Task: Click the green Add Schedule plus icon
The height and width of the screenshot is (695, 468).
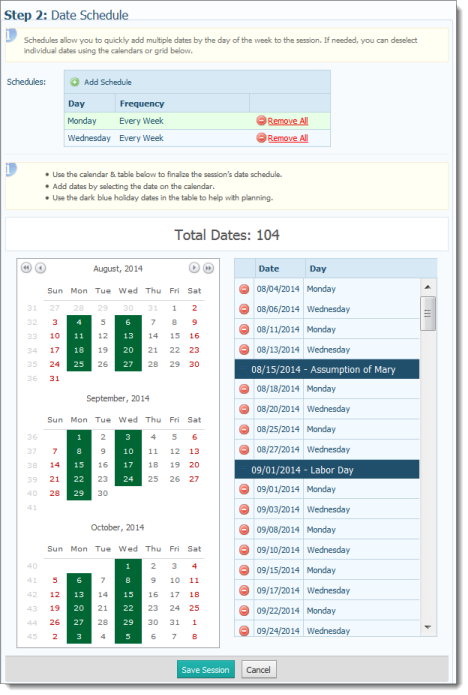Action: click(75, 82)
